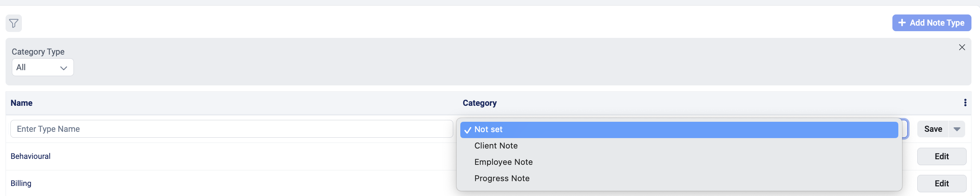980x196 pixels.
Task: Focus the Enter Type Name field
Action: [231, 129]
